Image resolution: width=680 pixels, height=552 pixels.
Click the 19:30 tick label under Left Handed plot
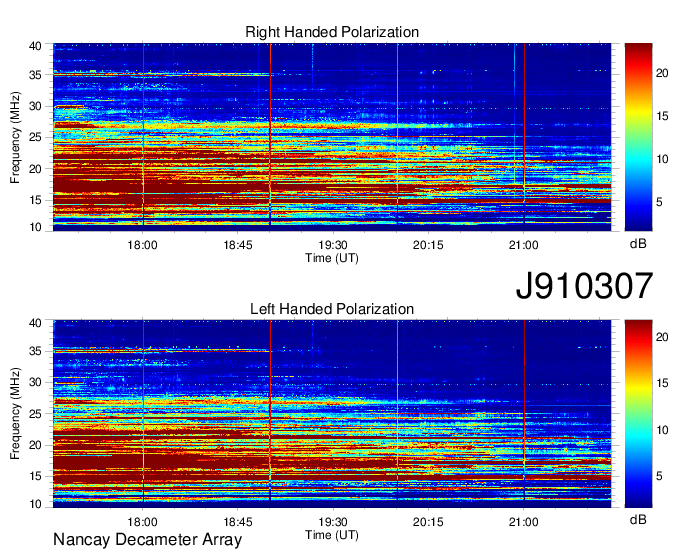click(333, 522)
